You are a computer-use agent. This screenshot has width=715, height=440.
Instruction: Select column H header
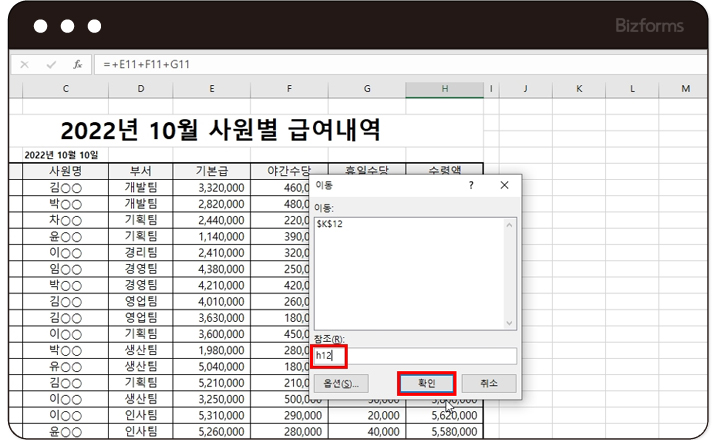(444, 90)
